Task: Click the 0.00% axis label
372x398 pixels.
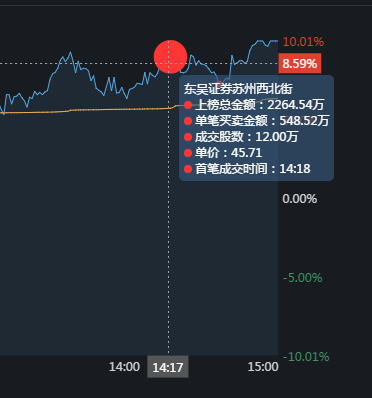Action: point(299,199)
